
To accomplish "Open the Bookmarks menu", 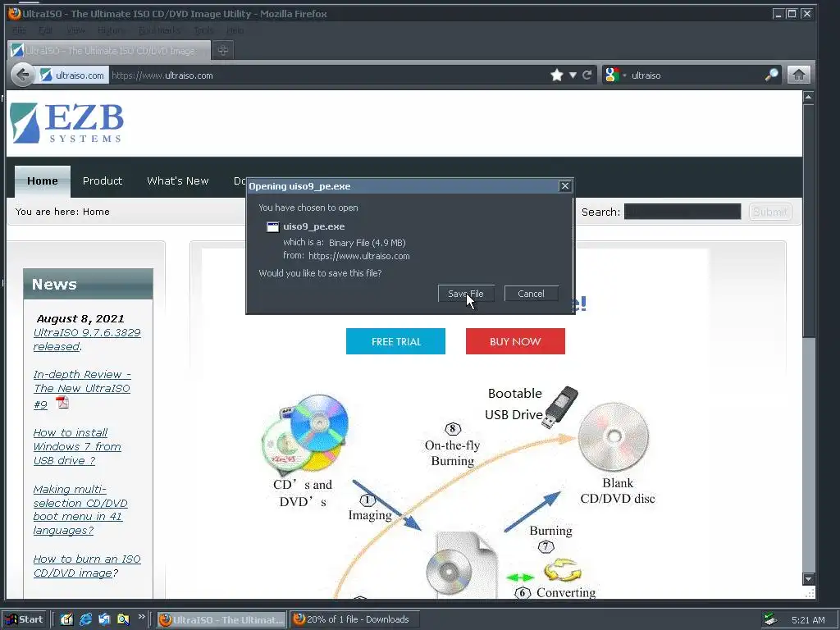I will [x=159, y=30].
